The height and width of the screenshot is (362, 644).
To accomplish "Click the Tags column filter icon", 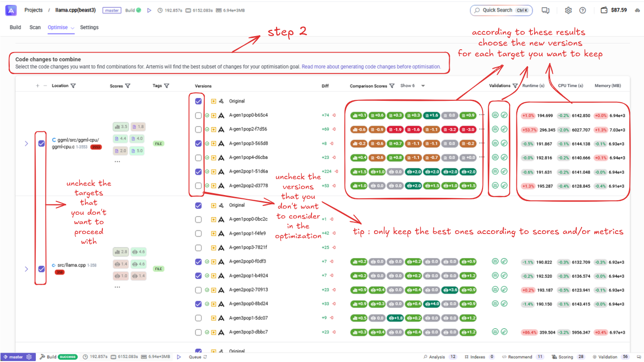I will pos(167,86).
